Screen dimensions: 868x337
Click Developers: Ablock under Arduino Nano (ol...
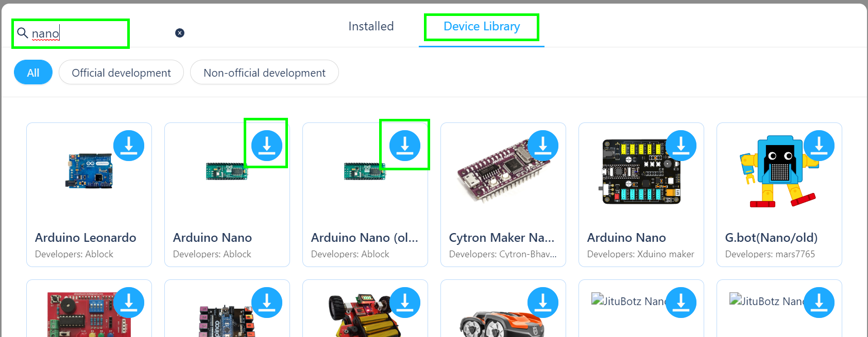(x=350, y=254)
